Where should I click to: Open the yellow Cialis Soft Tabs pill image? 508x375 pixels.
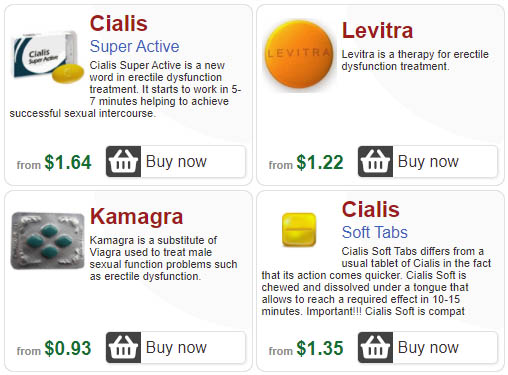(299, 230)
